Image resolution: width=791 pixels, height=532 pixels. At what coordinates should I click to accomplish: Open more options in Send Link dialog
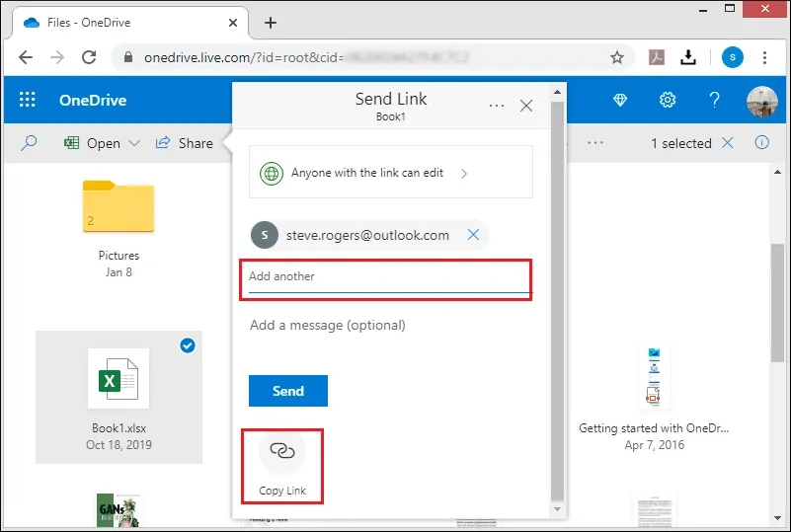[497, 106]
